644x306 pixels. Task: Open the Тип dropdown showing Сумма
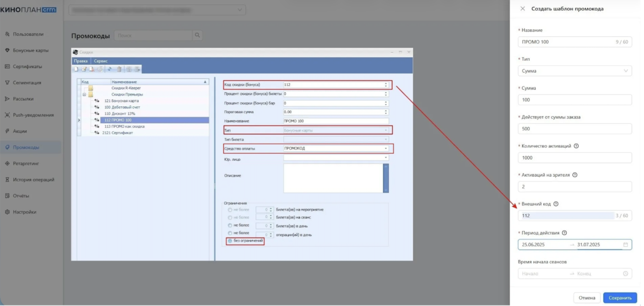[x=574, y=71]
